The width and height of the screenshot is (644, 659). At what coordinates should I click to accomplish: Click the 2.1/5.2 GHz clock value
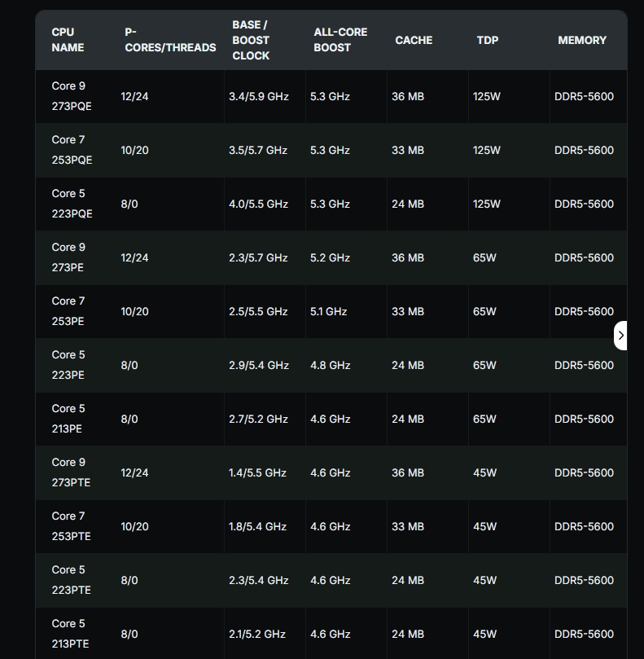pos(257,635)
